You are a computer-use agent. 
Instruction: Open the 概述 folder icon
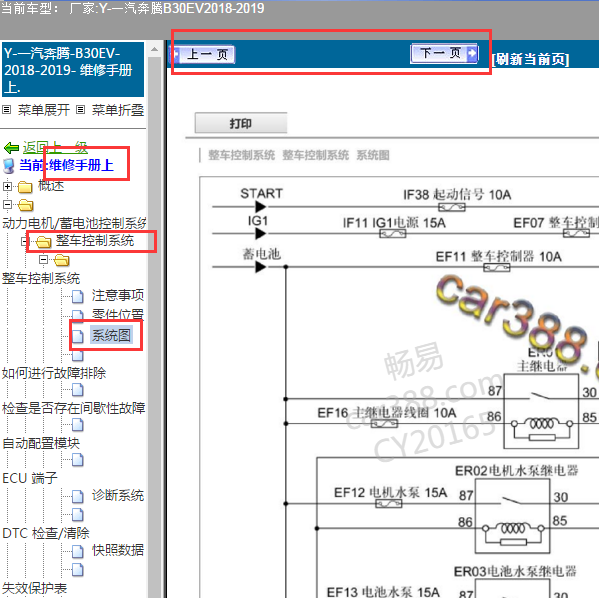click(25, 187)
